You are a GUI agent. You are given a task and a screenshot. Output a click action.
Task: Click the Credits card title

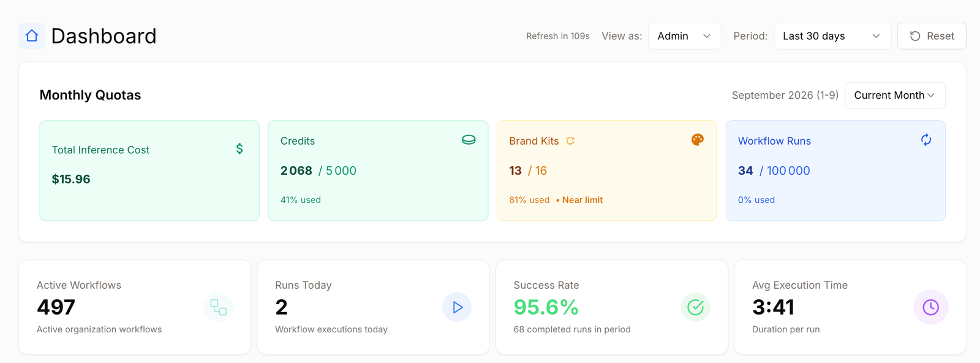pos(298,141)
